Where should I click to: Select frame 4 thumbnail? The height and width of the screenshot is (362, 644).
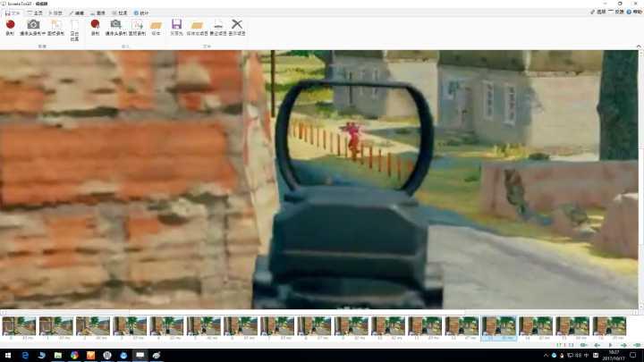pos(166,328)
